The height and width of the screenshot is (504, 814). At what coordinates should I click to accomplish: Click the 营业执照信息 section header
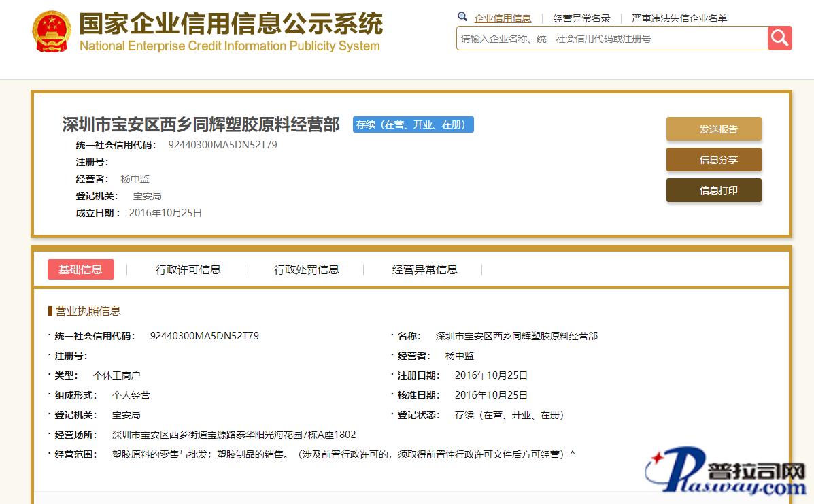pos(87,311)
